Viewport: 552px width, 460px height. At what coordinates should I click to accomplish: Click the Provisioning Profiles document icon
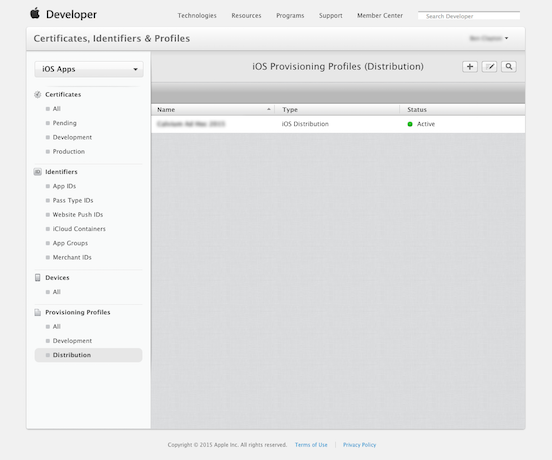coord(37,312)
